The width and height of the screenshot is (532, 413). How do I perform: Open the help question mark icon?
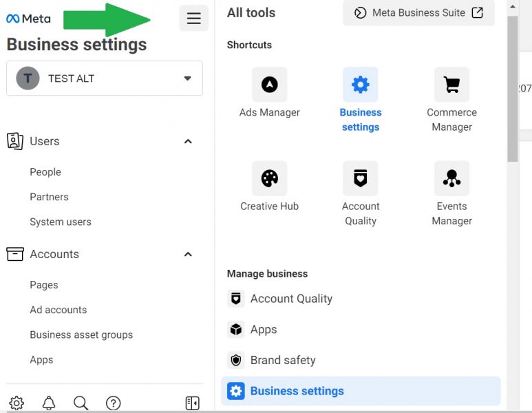coord(114,403)
